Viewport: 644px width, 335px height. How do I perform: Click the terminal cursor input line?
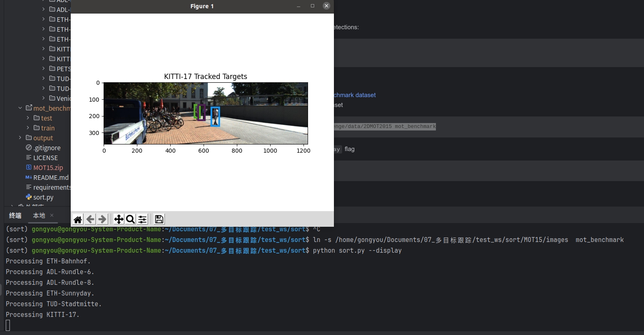[8, 325]
